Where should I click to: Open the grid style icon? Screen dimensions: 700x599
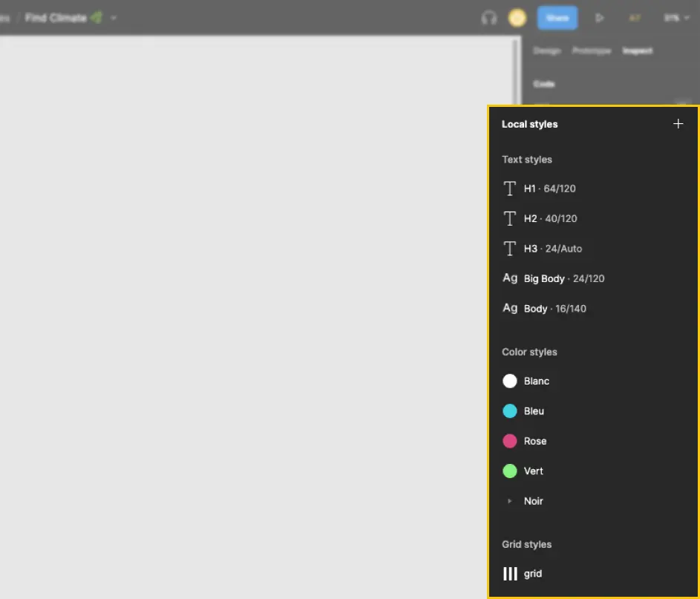pyautogui.click(x=510, y=573)
